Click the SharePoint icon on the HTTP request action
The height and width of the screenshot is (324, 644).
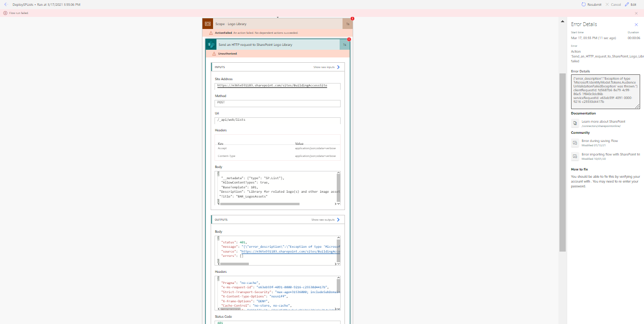coord(211,44)
